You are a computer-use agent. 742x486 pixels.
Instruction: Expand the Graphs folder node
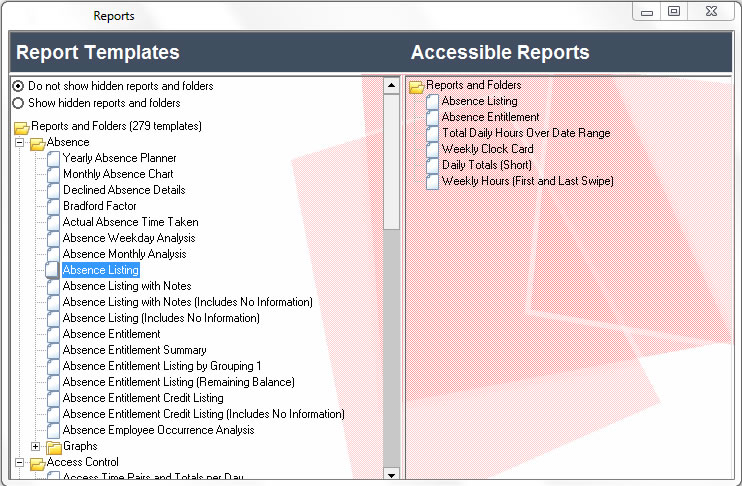36,446
